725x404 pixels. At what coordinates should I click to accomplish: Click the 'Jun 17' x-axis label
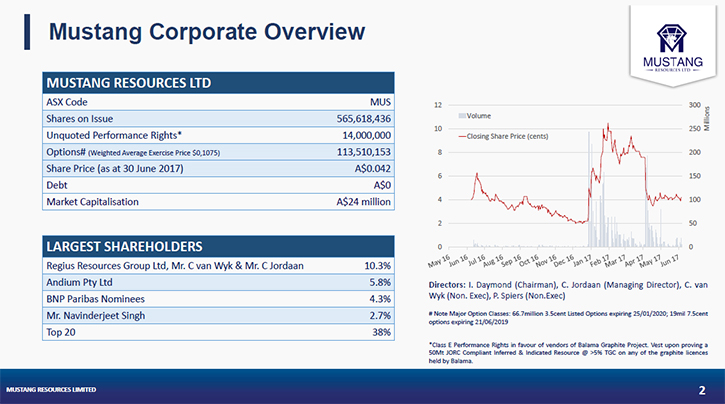click(670, 261)
